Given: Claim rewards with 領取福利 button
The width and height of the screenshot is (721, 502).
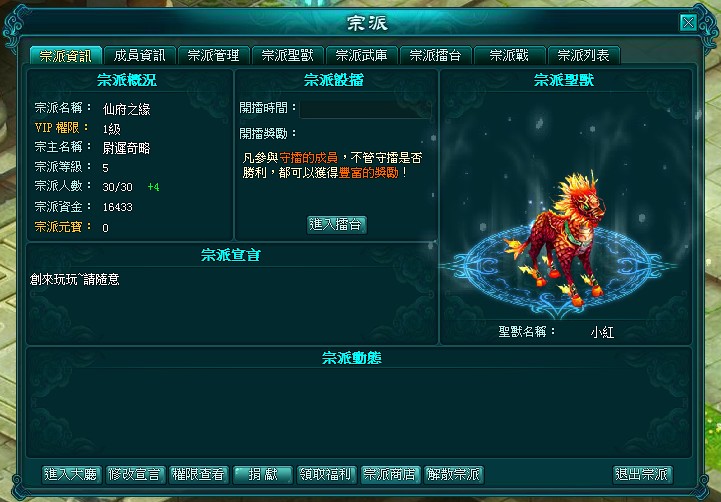Looking at the screenshot, I should point(326,474).
